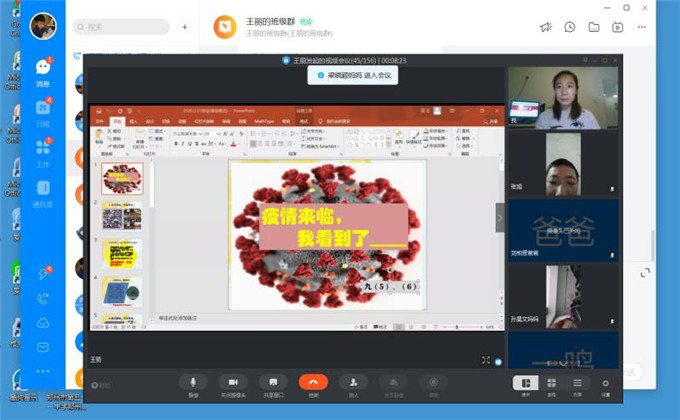This screenshot has width=680, height=420.
Task: Click the presenter's own video thumbnail at top
Action: click(563, 98)
